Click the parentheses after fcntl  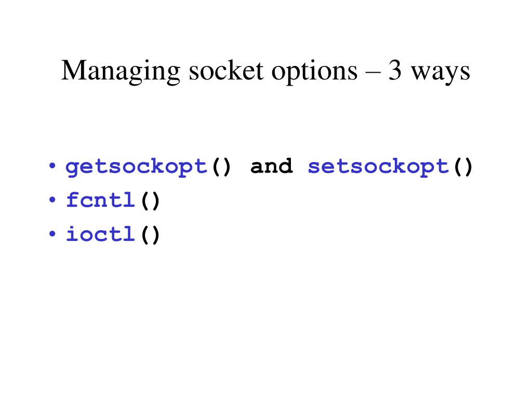click(x=150, y=201)
